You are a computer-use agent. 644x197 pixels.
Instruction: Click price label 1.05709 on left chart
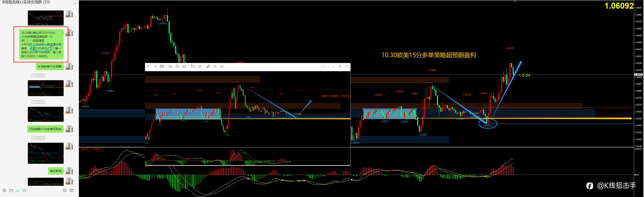click(x=85, y=107)
